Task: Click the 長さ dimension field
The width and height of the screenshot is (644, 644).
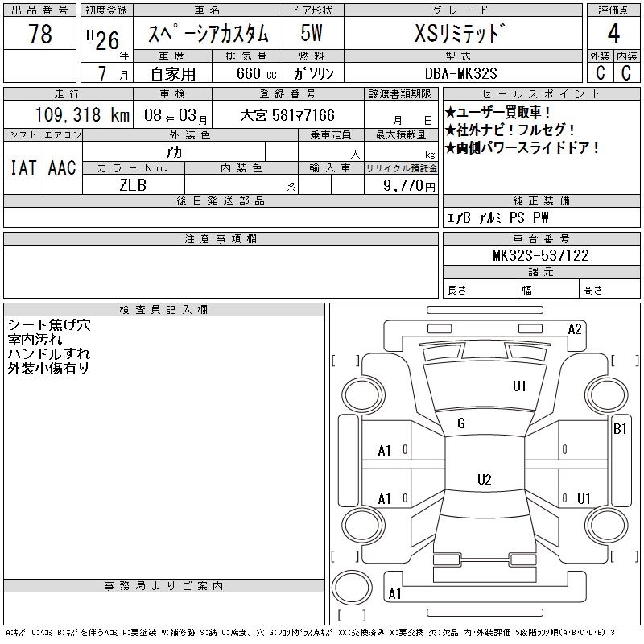Action: point(480,289)
